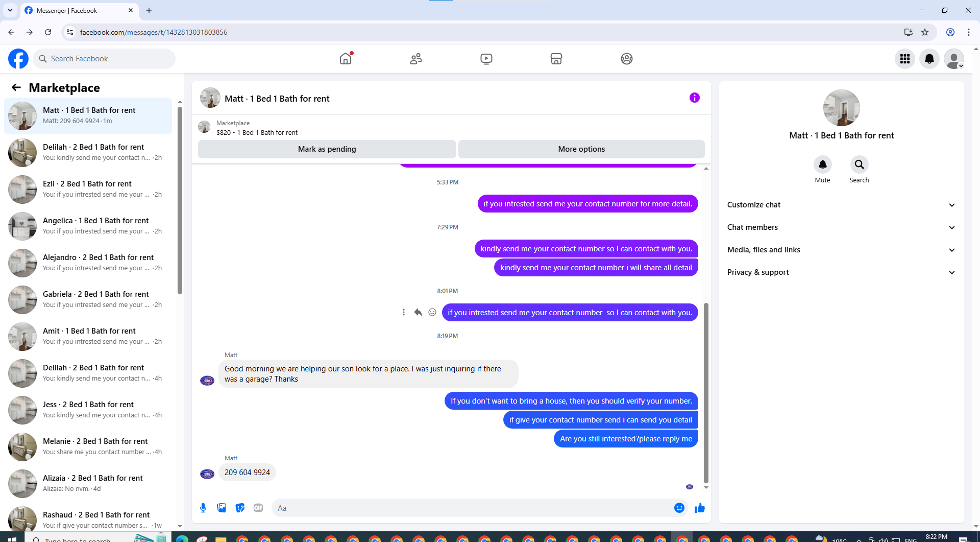Open Gabriela 2 Bed 1 Bath conversation
The image size is (980, 542).
click(x=88, y=300)
